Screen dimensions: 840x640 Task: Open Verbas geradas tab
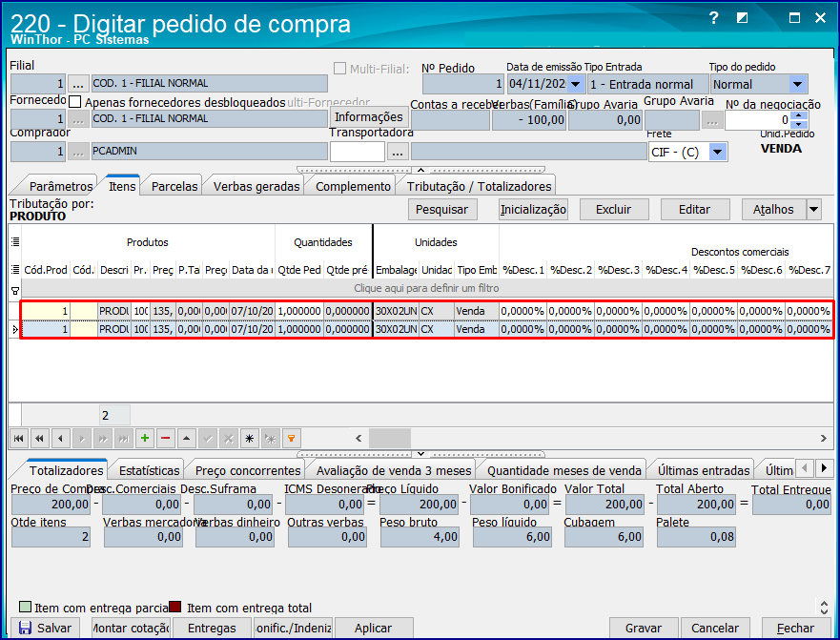(256, 186)
